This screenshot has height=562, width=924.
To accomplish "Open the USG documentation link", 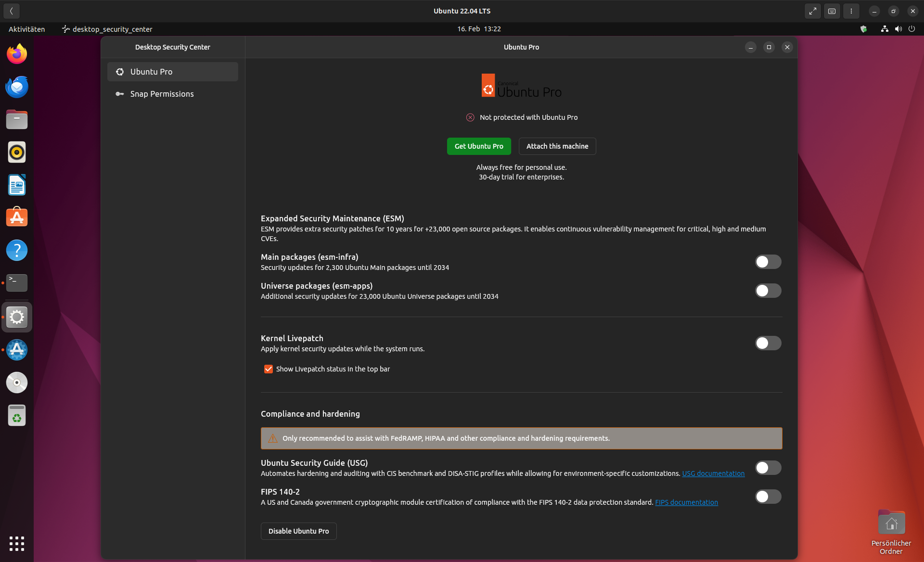I will pos(713,473).
